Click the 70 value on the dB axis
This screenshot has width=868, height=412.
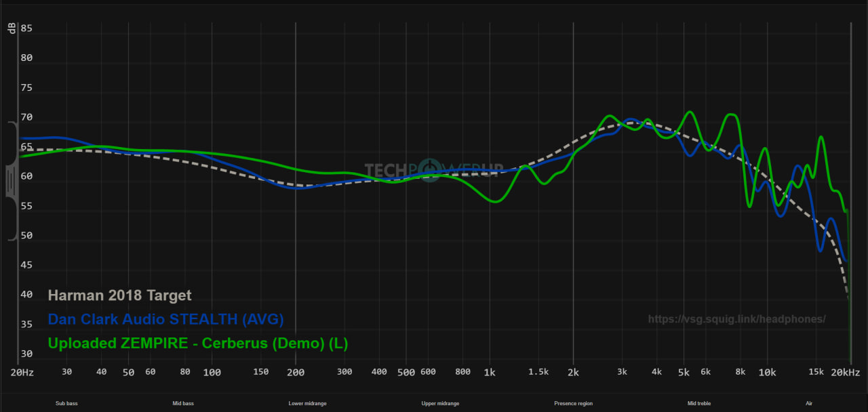(26, 117)
